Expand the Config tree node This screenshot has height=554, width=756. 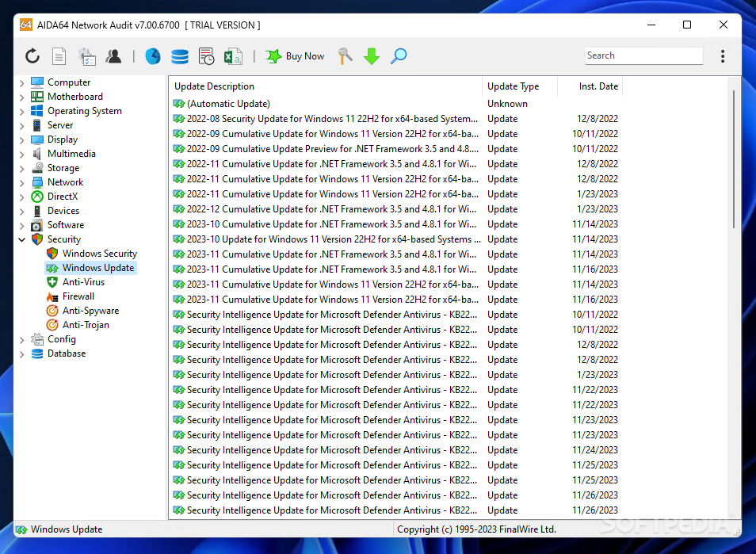click(x=21, y=339)
